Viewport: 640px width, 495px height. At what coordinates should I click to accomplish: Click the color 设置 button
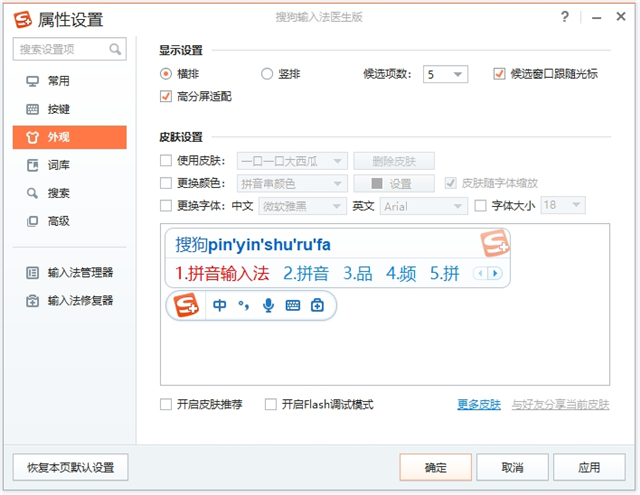[394, 184]
